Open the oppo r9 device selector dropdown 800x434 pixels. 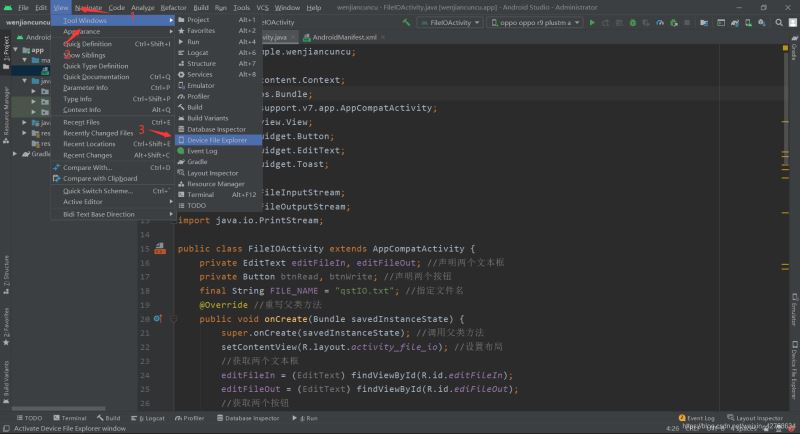(x=536, y=23)
